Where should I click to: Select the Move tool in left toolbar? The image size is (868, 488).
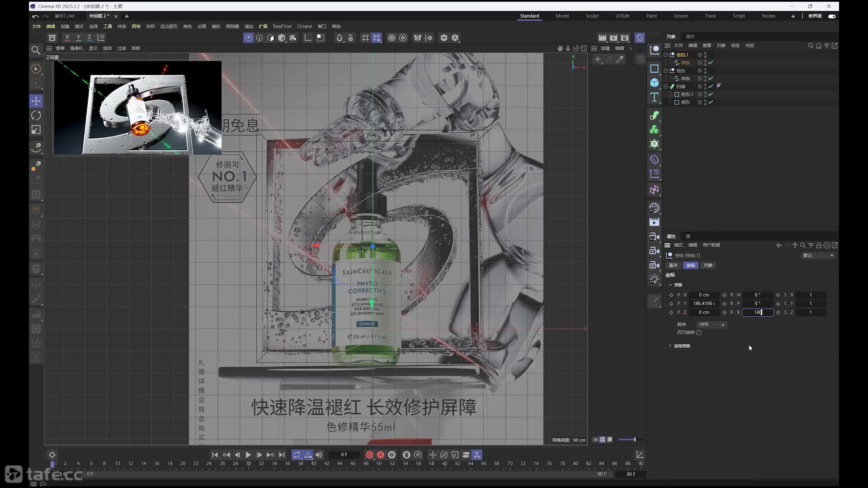coord(36,101)
